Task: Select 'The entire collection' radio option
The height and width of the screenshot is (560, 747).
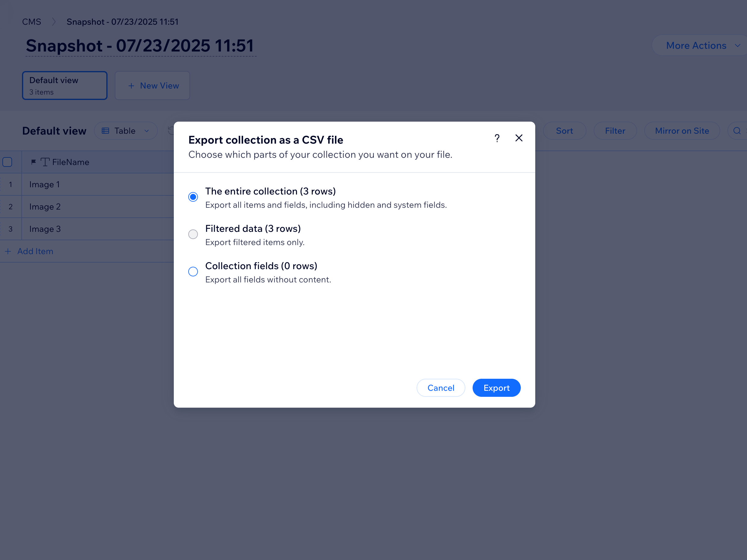Action: click(193, 197)
